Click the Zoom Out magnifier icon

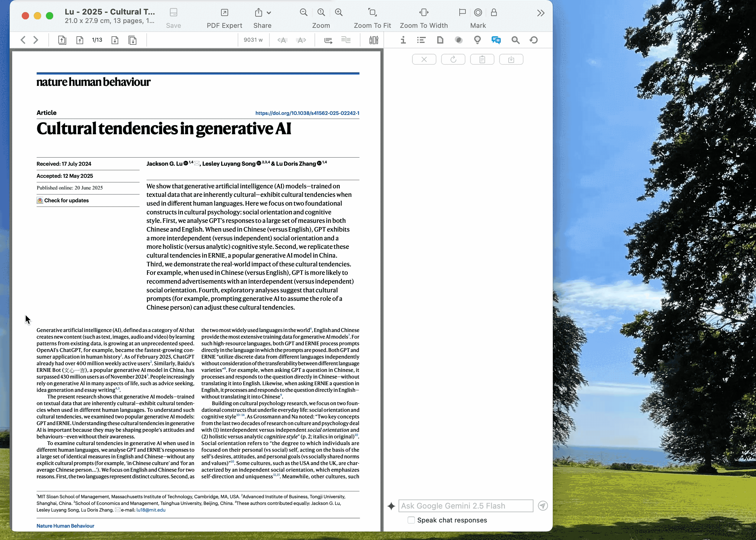303,13
